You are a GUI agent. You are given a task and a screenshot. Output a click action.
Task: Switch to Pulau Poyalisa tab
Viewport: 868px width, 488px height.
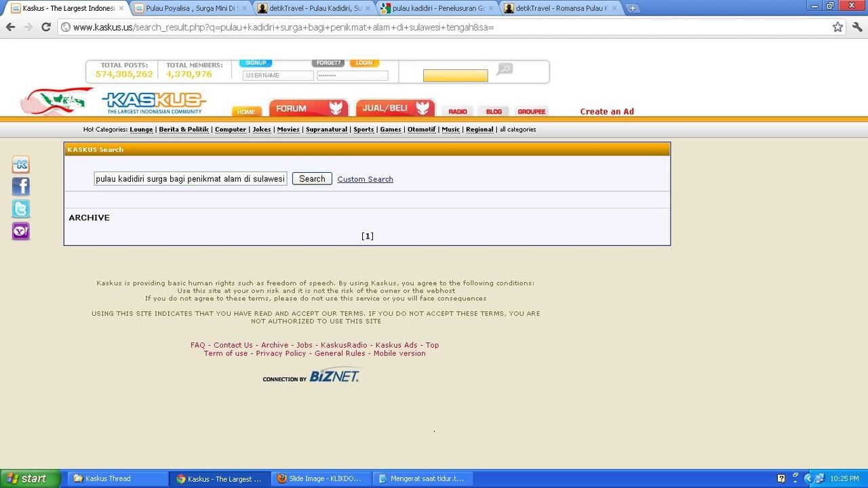191,8
